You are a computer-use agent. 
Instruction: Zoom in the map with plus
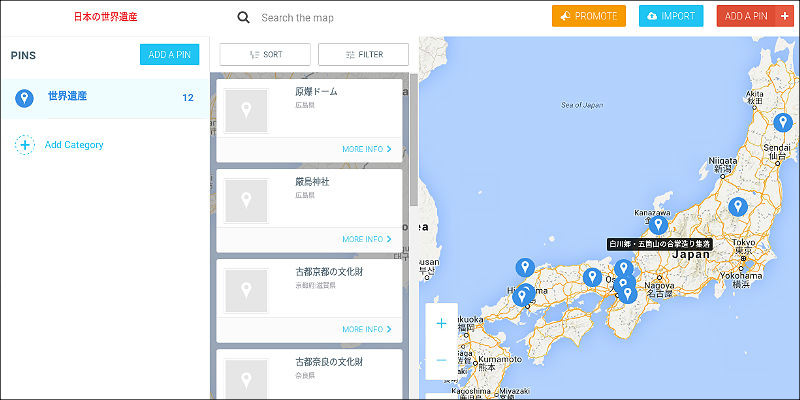point(441,323)
